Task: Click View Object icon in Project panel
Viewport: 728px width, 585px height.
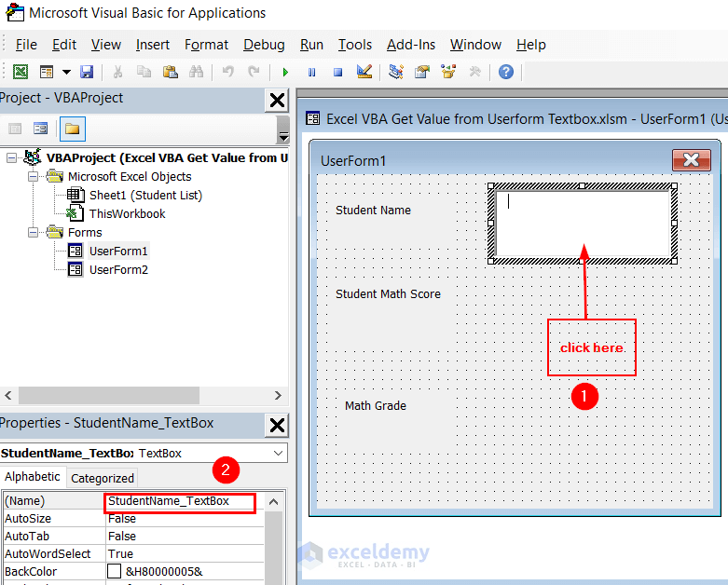Action: (40, 129)
